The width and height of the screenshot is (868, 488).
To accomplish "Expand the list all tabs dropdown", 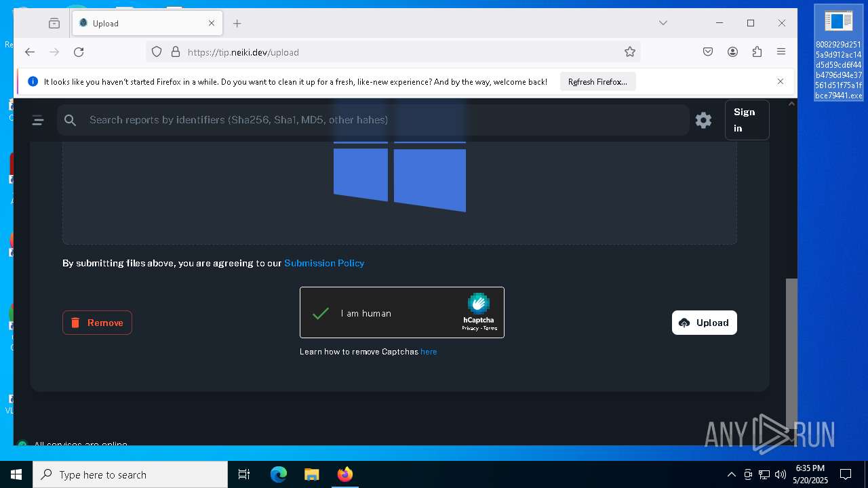I will coord(663,23).
